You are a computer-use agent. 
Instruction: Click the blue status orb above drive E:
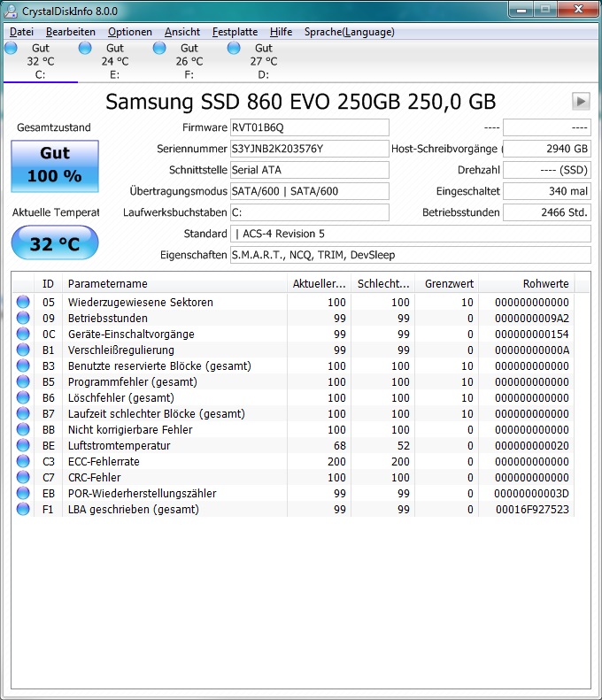tap(85, 48)
